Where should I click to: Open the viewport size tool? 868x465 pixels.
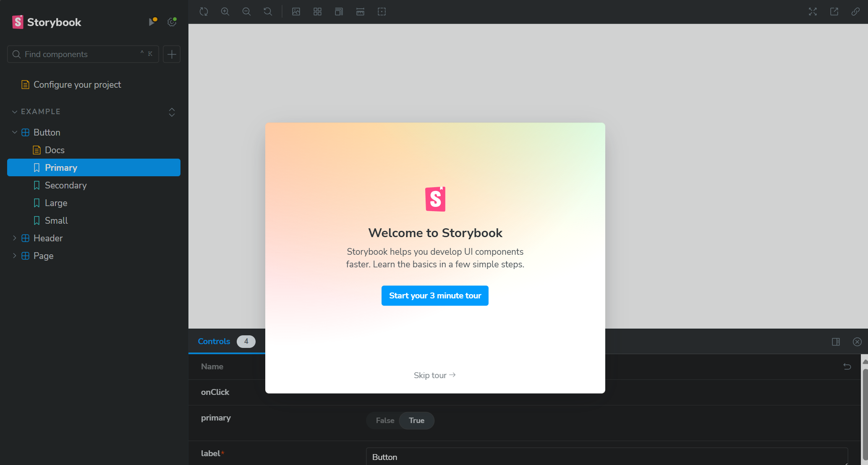click(339, 12)
